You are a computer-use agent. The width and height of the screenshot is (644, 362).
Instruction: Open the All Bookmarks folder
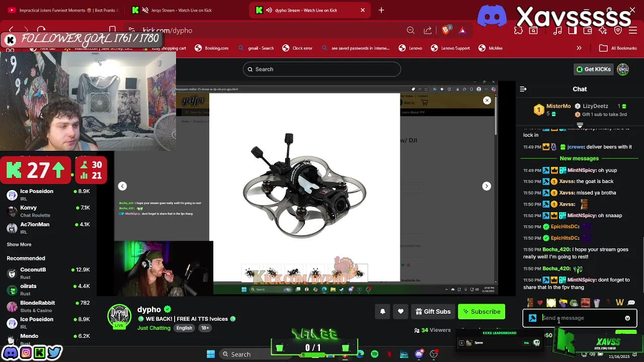coord(618,48)
